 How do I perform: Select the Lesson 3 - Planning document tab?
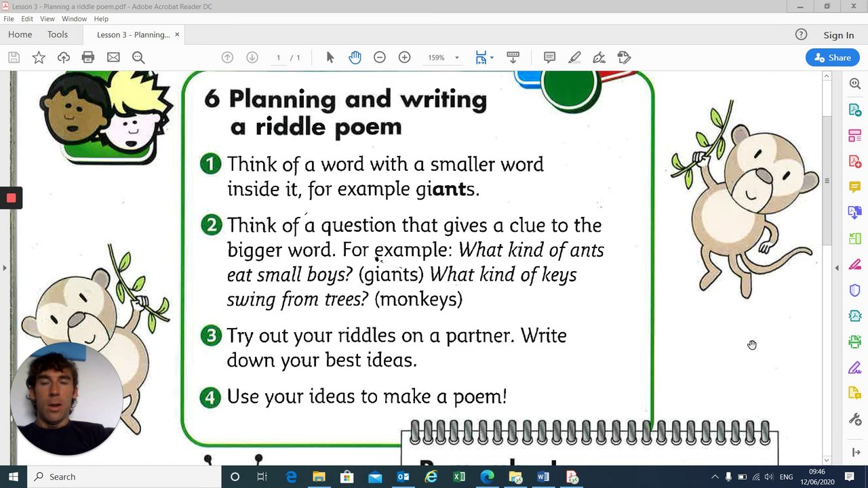[x=133, y=35]
